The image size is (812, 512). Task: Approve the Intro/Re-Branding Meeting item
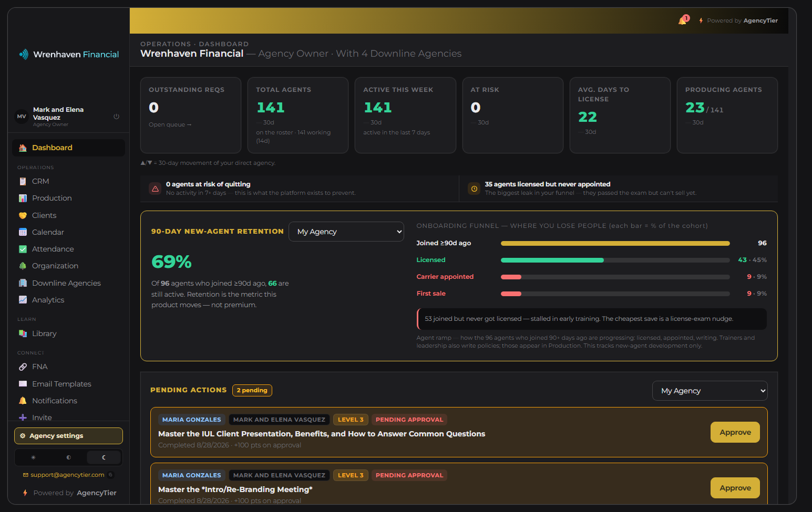735,488
